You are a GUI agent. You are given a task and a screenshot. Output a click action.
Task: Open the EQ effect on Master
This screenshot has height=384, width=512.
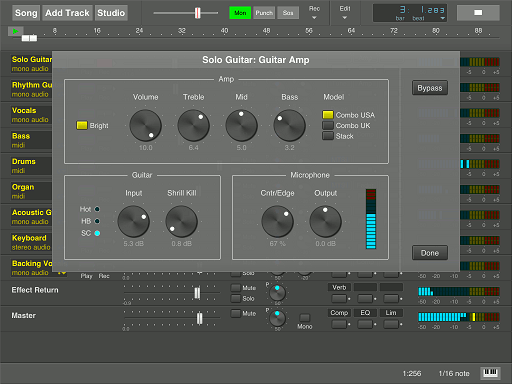pyautogui.click(x=365, y=313)
